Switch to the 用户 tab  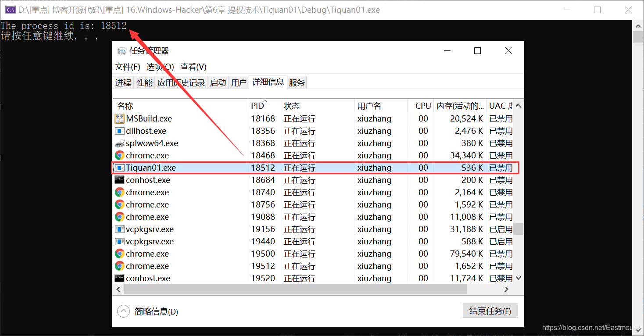[239, 82]
